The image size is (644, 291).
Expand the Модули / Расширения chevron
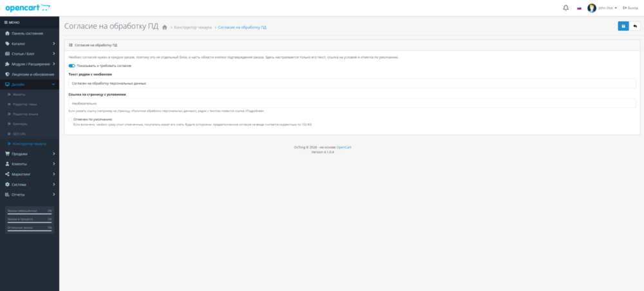point(54,64)
